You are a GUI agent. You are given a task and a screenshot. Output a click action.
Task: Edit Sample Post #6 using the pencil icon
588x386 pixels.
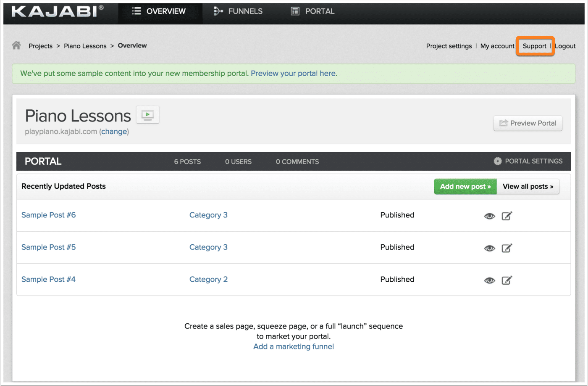507,216
